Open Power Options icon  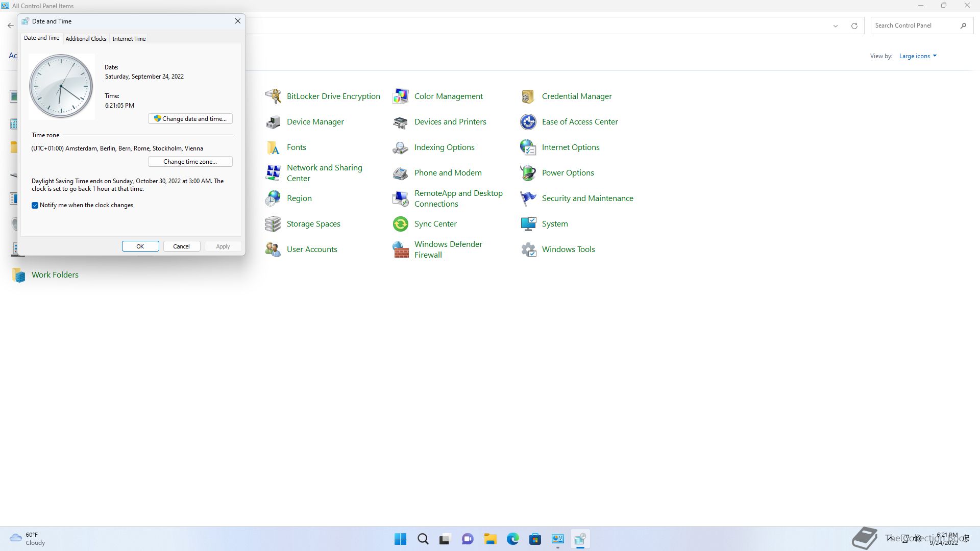528,172
